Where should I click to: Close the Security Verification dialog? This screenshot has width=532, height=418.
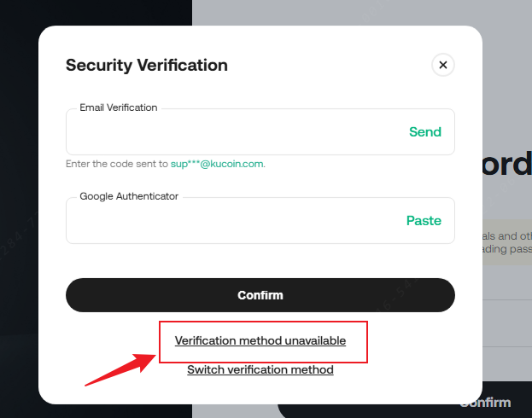442,64
